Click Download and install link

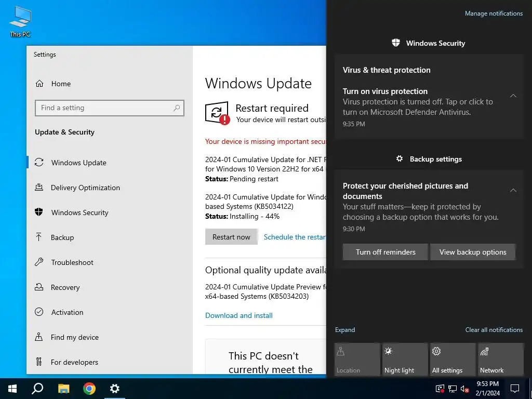coord(239,315)
